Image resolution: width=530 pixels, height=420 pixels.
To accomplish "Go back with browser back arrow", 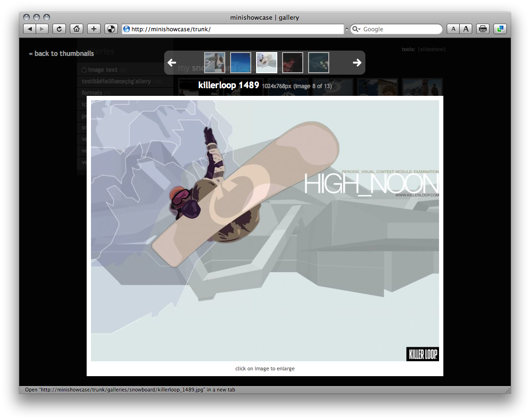I will click(30, 29).
